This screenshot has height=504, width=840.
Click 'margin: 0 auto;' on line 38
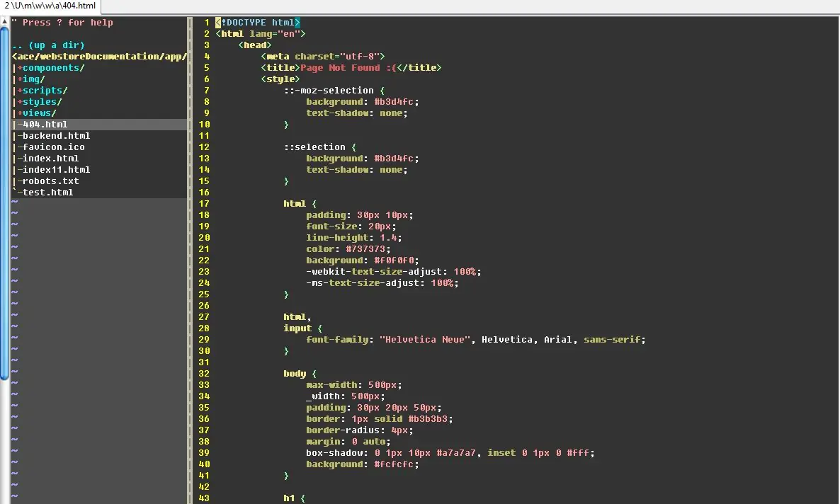pos(348,442)
